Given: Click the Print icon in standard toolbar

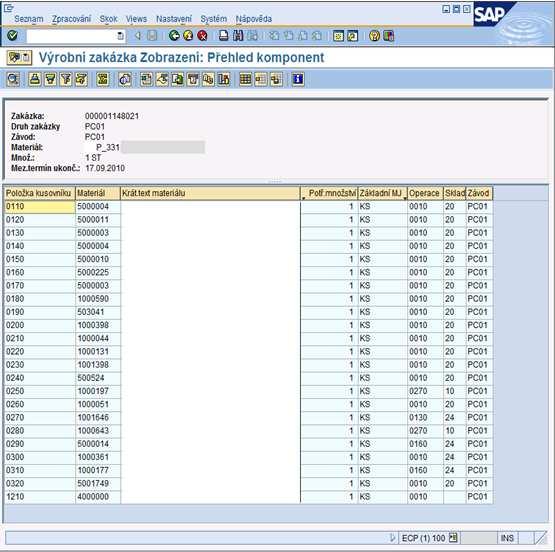Looking at the screenshot, I should (x=224, y=35).
